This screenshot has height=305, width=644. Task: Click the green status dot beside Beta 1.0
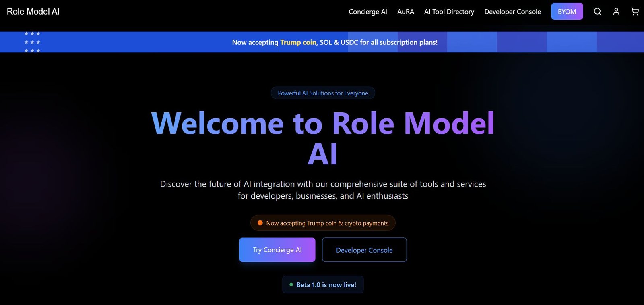pos(291,284)
